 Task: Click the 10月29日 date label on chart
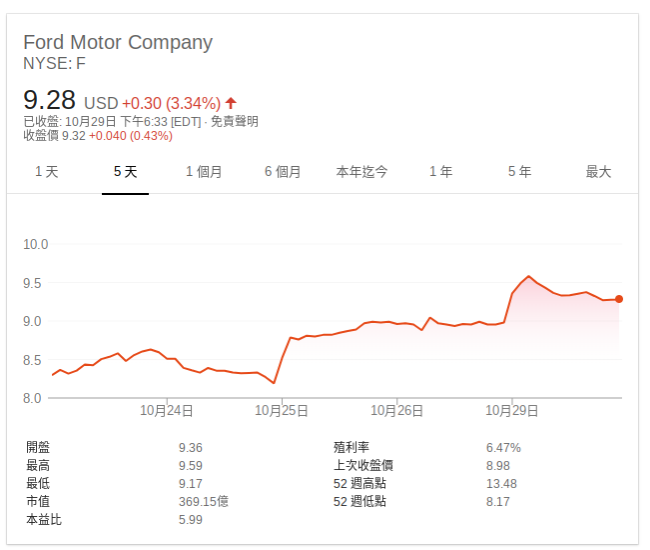pyautogui.click(x=512, y=410)
